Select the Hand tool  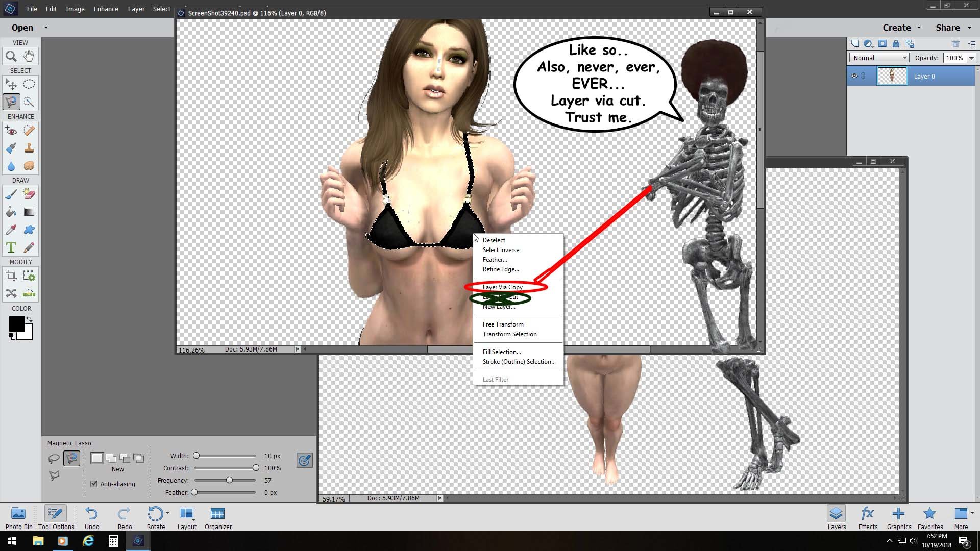click(29, 56)
